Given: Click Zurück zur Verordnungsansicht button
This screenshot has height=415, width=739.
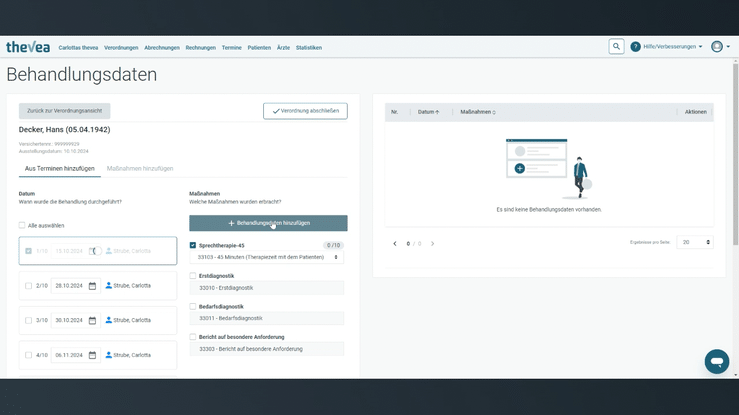Looking at the screenshot, I should tap(65, 111).
